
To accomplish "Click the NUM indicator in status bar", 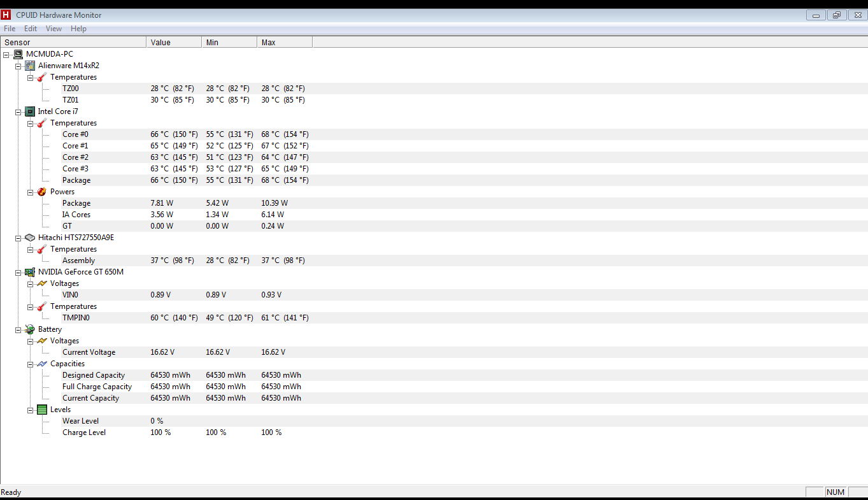I will pyautogui.click(x=836, y=492).
